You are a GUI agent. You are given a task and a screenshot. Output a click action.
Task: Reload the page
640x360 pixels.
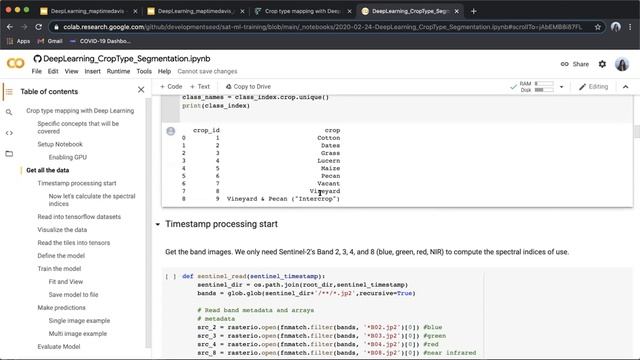pyautogui.click(x=38, y=27)
